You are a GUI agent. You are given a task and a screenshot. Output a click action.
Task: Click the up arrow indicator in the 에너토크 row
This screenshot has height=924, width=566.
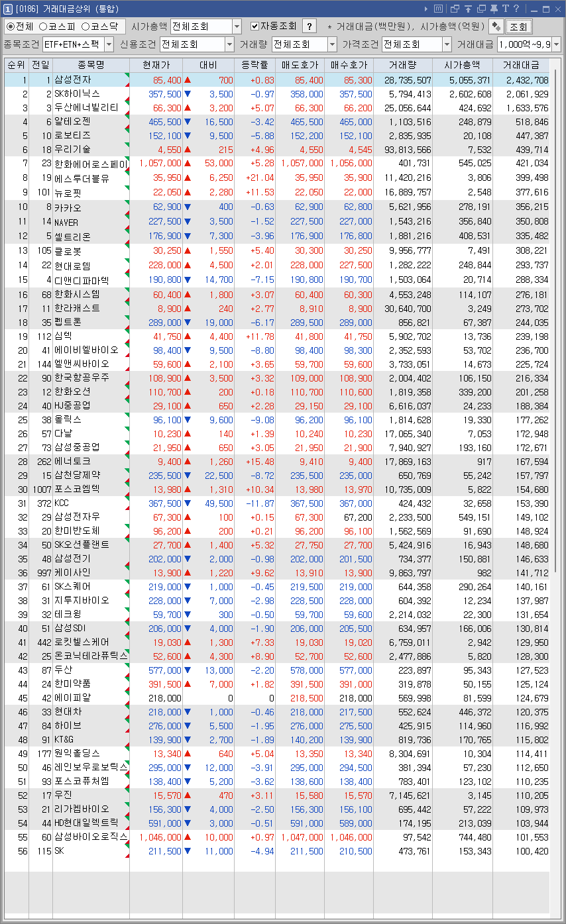tap(188, 461)
